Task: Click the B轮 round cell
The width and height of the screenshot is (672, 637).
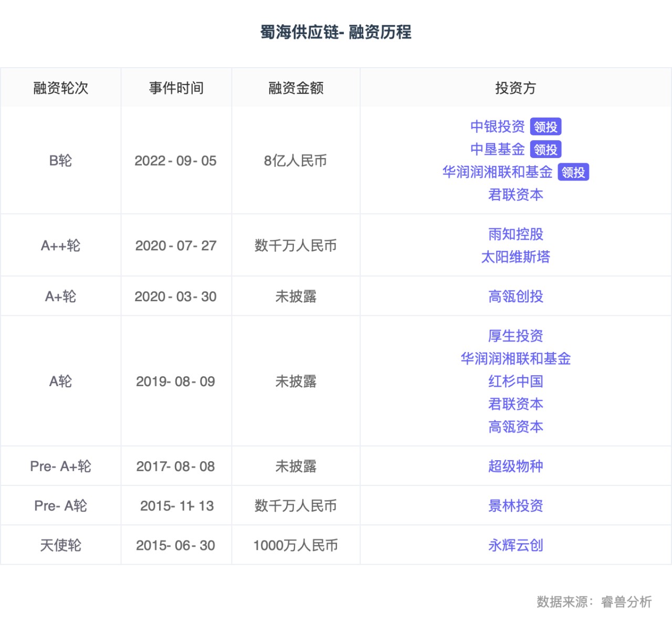Action: click(61, 161)
